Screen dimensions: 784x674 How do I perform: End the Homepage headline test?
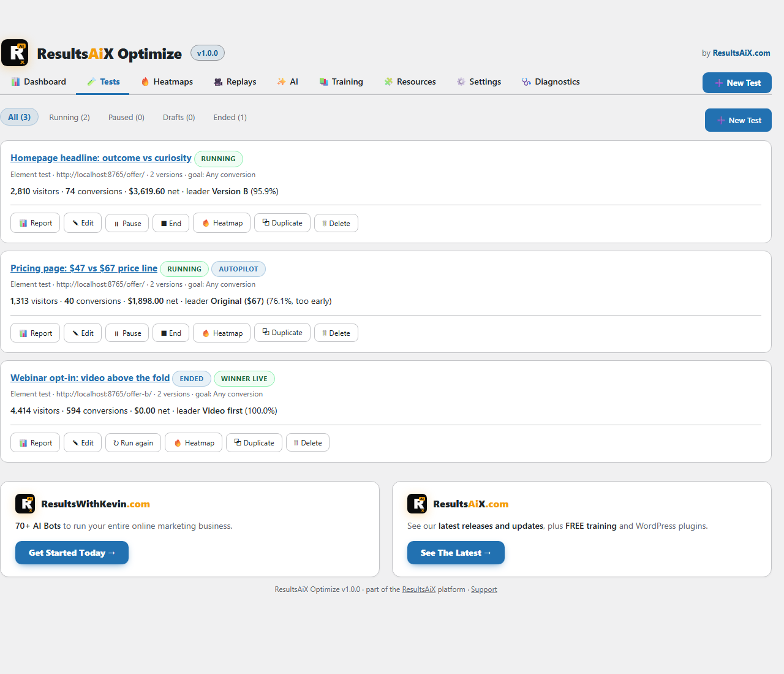[171, 223]
